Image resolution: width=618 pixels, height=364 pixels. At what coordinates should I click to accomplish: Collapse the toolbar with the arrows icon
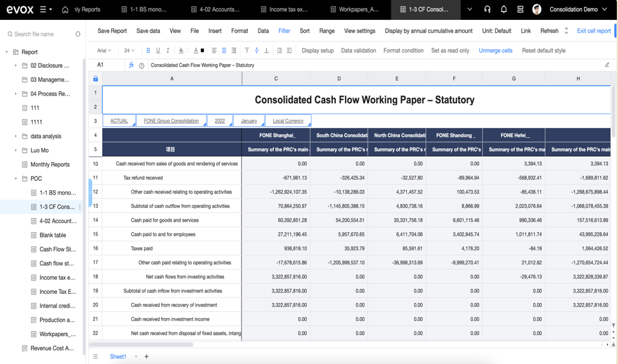[x=567, y=31]
